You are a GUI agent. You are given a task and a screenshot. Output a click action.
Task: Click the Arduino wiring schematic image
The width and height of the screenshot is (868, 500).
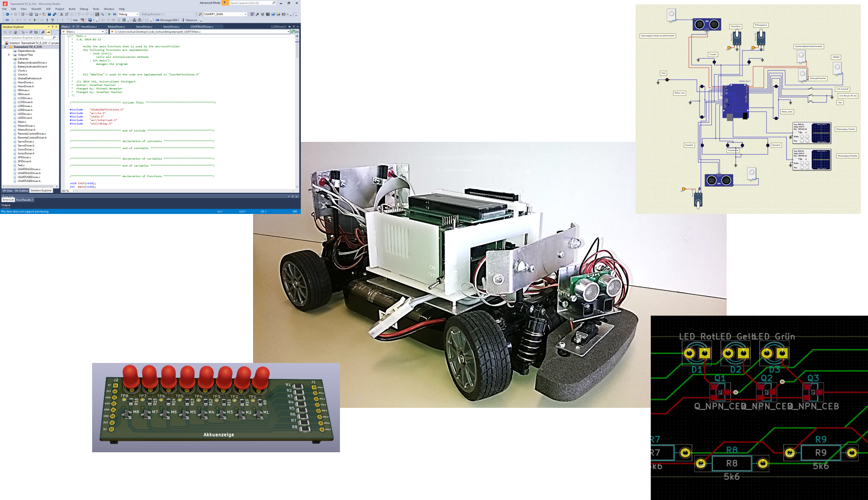tap(748, 109)
